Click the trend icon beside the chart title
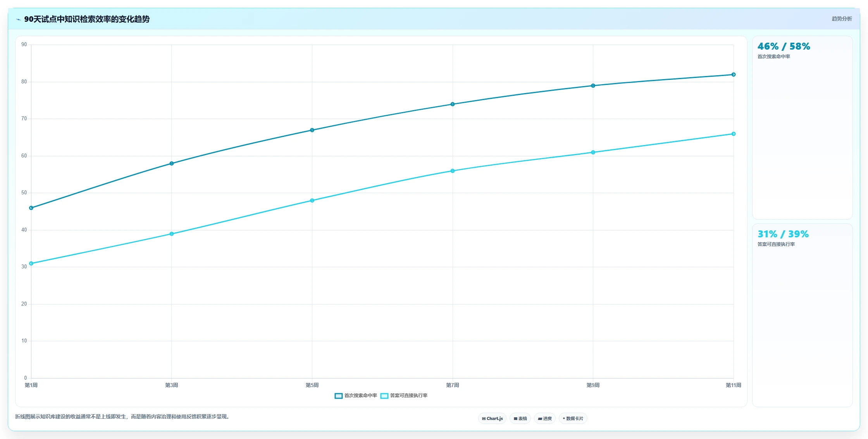Screen dimensions: 868x439 tap(18, 19)
